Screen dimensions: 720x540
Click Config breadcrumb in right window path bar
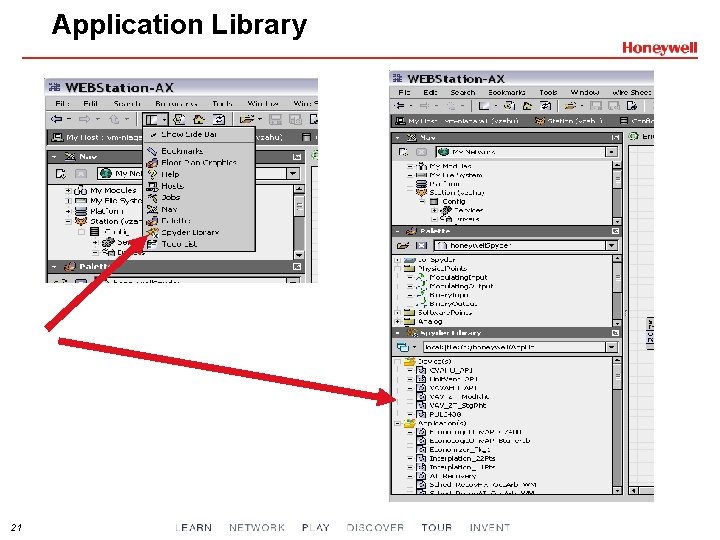click(x=636, y=121)
